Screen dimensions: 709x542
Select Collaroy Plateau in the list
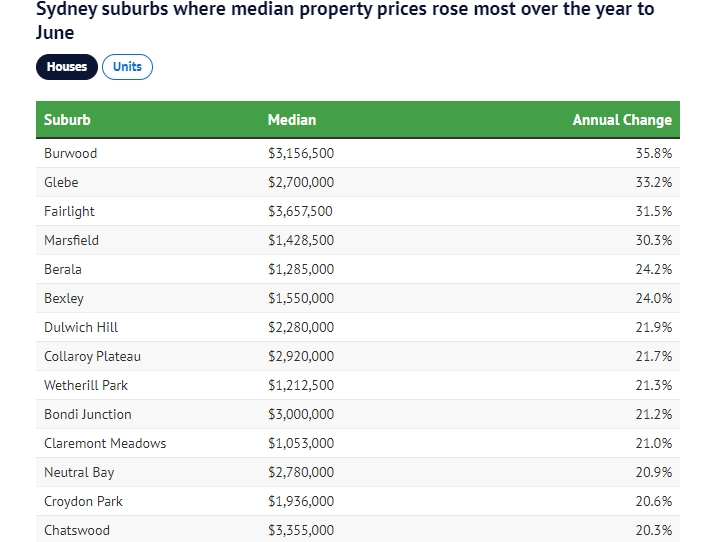pyautogui.click(x=92, y=356)
